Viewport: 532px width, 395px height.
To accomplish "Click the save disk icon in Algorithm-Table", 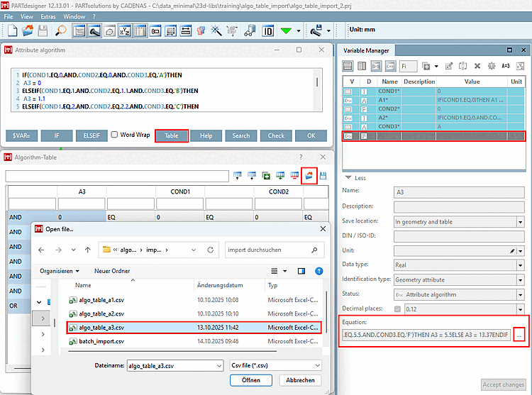I will coord(323,176).
